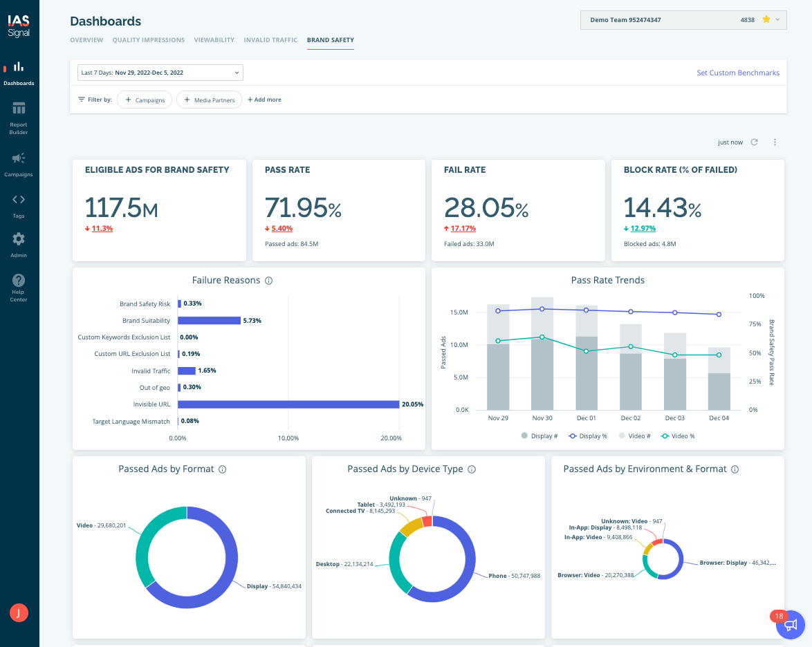Open Report Builder from the sidebar
The width and height of the screenshot is (812, 647).
19,116
